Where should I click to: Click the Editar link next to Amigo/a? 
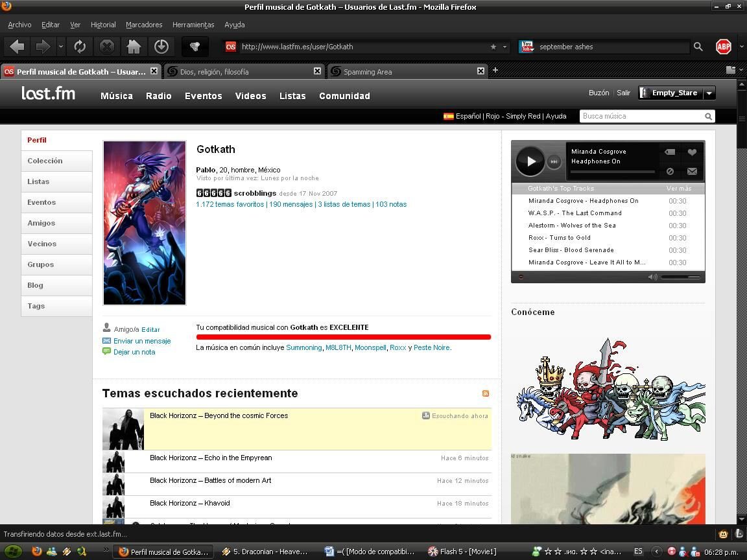click(150, 329)
